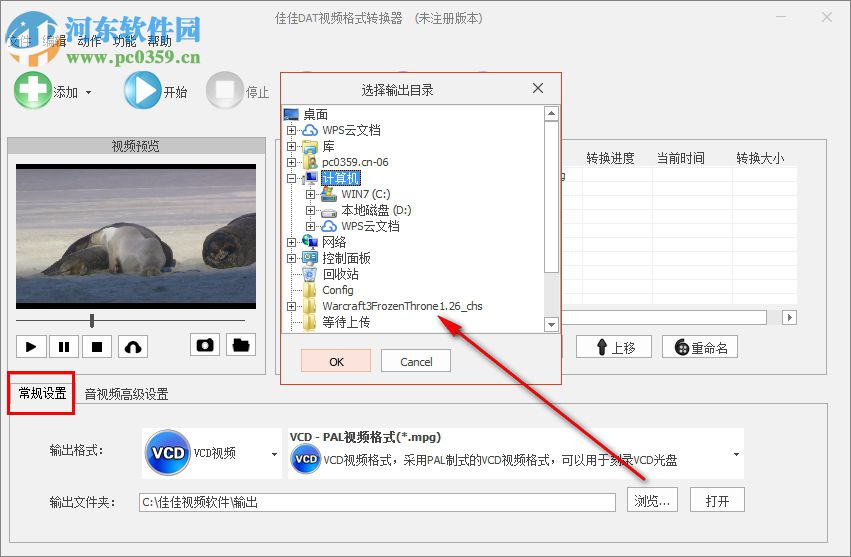Take a snapshot with the camera icon

[x=205, y=345]
